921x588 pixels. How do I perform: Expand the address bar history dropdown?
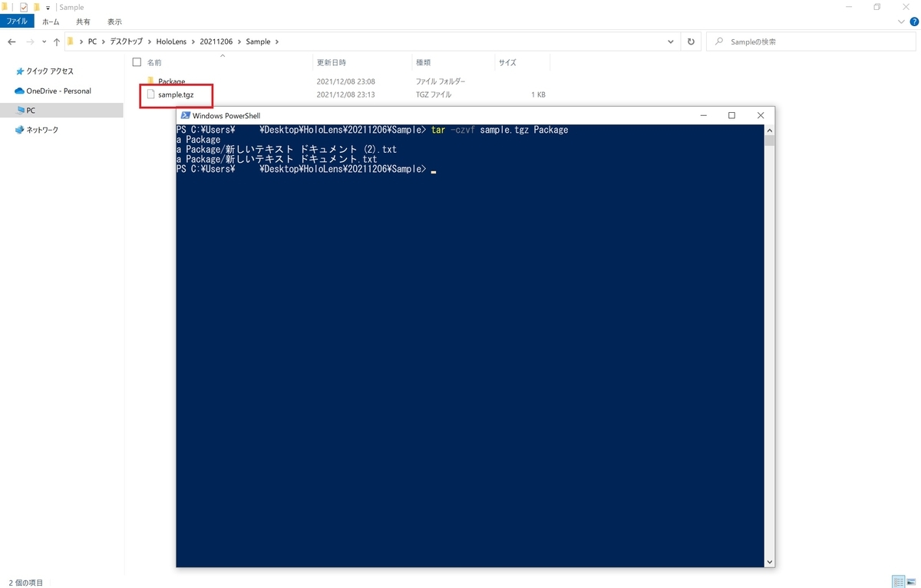click(669, 41)
